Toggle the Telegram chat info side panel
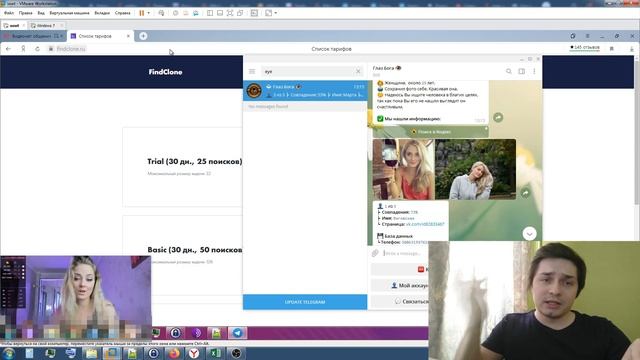 click(x=522, y=71)
